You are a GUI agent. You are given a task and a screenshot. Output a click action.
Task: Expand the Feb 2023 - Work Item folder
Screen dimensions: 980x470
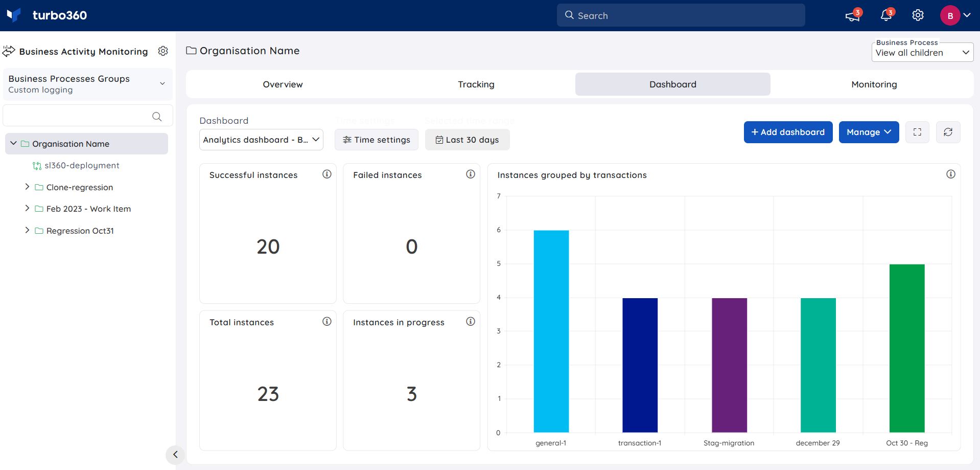(x=27, y=209)
